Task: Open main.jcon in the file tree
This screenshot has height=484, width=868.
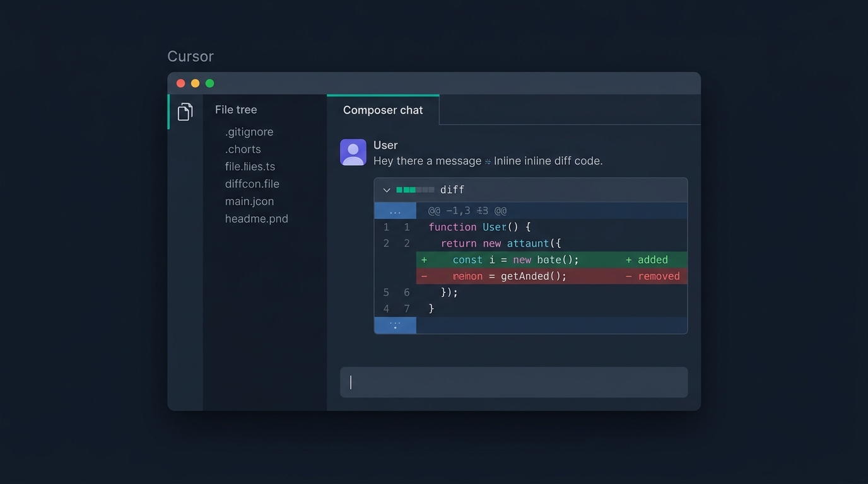Action: [249, 201]
